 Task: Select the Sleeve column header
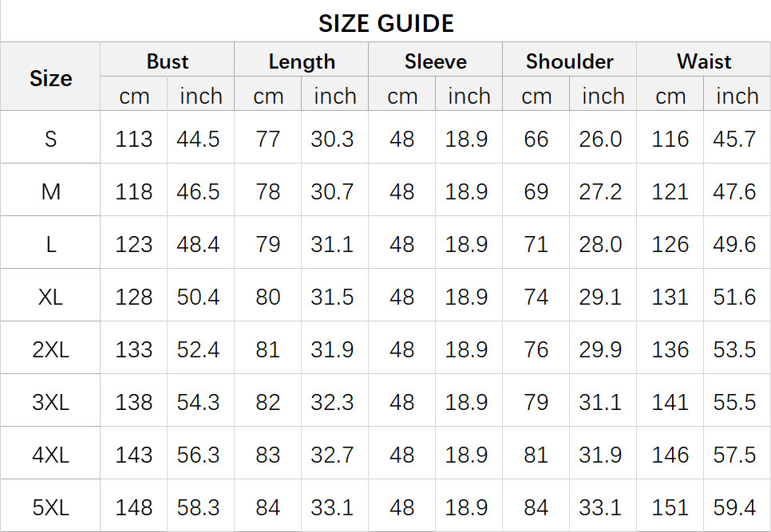tap(436, 61)
